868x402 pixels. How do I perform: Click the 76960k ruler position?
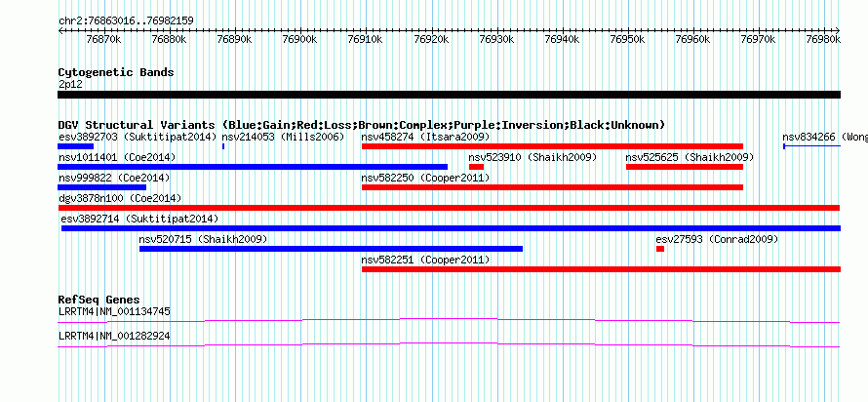pyautogui.click(x=692, y=39)
